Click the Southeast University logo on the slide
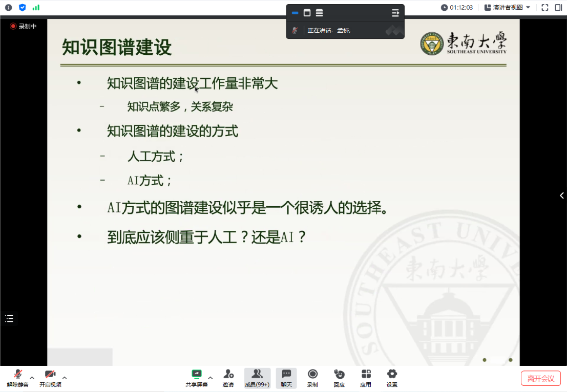Viewport: 567px width, 392px height. pyautogui.click(x=463, y=43)
